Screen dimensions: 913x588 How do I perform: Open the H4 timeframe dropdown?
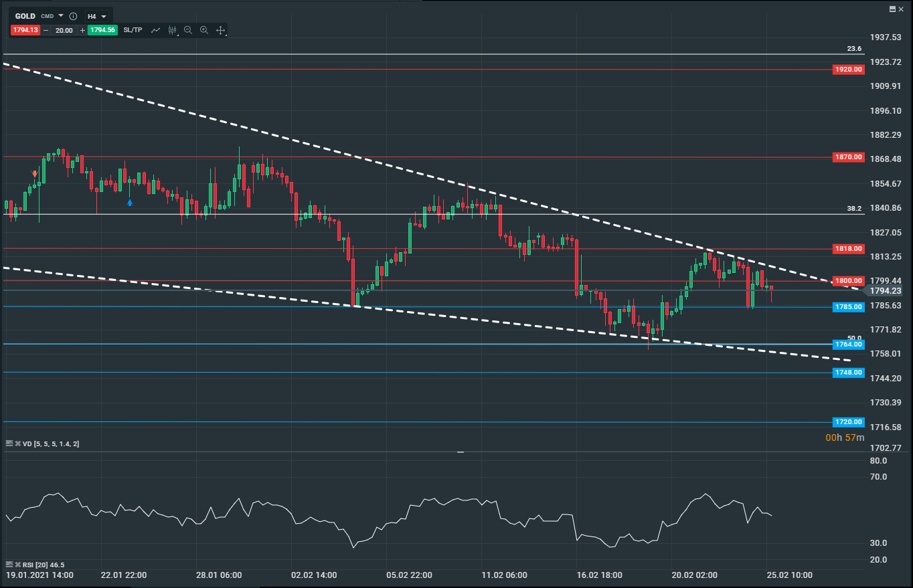point(97,16)
